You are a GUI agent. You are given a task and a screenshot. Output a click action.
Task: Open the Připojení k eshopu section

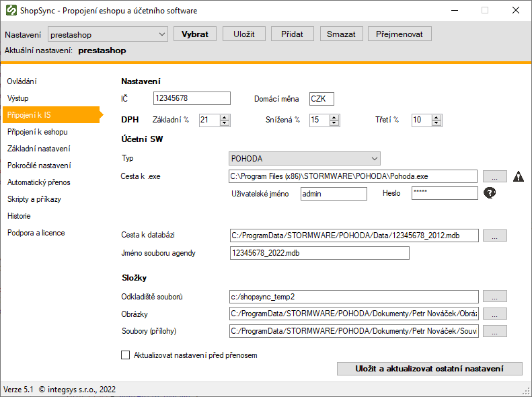37,132
